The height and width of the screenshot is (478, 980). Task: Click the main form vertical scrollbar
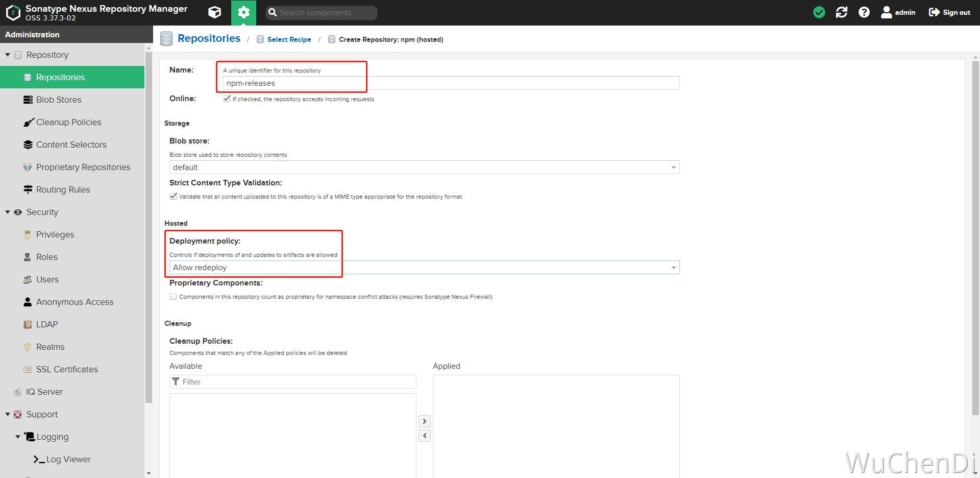pyautogui.click(x=975, y=238)
